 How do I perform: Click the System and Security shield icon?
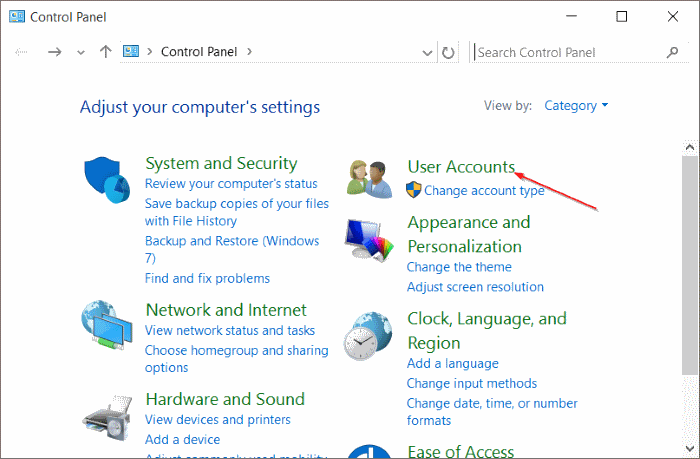click(x=107, y=180)
